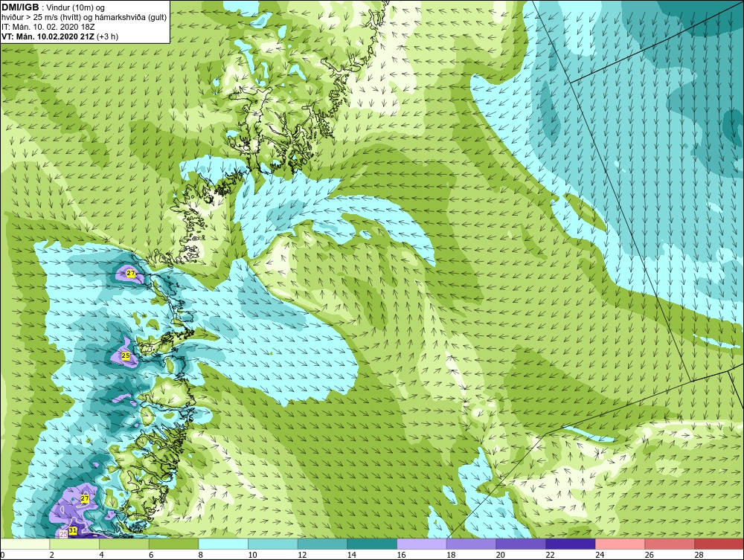This screenshot has height=560, width=744.
Task: Select the salmon 26–28 m/s legend swatch
Action: [x=670, y=544]
